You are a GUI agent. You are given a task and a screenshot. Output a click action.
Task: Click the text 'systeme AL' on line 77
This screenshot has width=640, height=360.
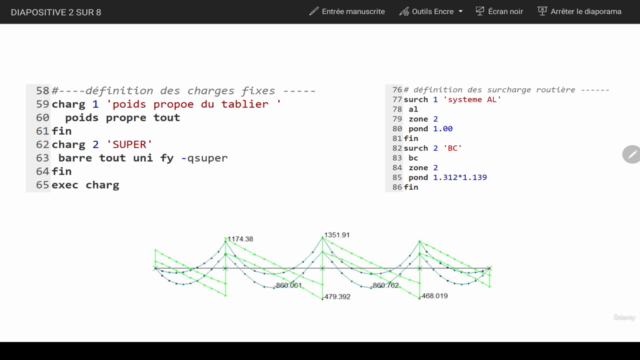click(472, 100)
